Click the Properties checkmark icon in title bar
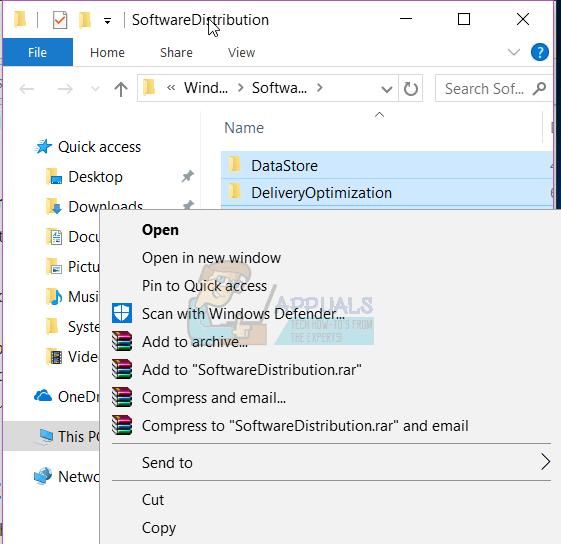Image resolution: width=561 pixels, height=544 pixels. (x=59, y=20)
